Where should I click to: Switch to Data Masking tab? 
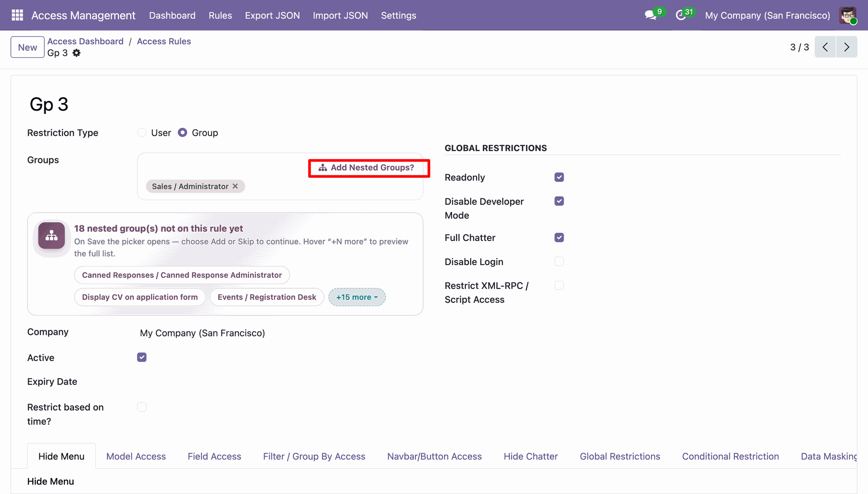(828, 456)
